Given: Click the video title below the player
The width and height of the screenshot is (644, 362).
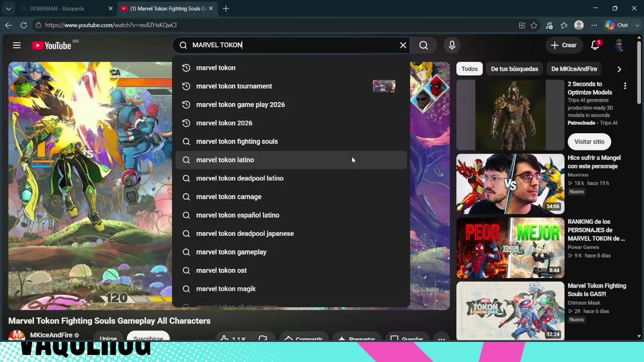Looking at the screenshot, I should pyautogui.click(x=109, y=321).
